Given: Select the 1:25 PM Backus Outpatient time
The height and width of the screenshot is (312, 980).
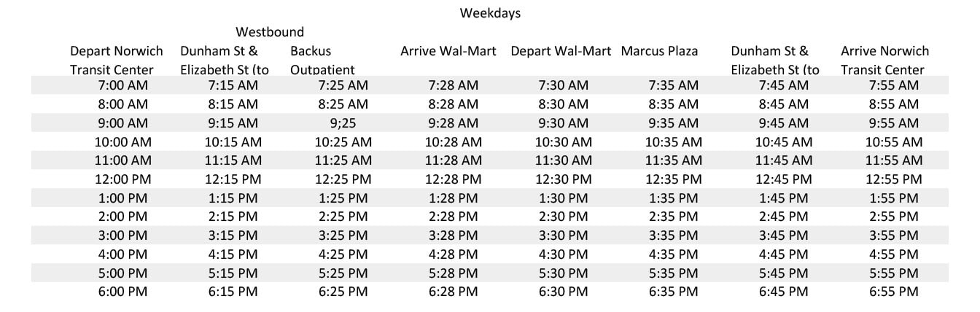Looking at the screenshot, I should [343, 198].
